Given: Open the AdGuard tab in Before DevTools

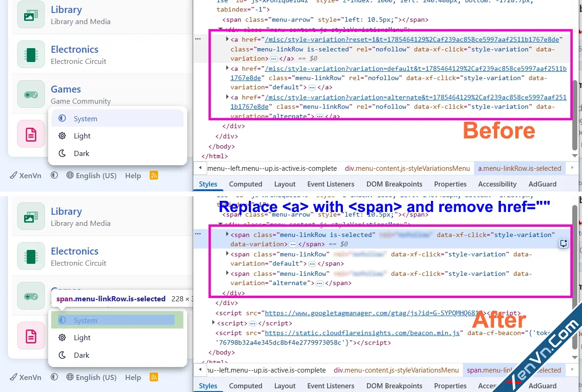Looking at the screenshot, I should [x=543, y=184].
